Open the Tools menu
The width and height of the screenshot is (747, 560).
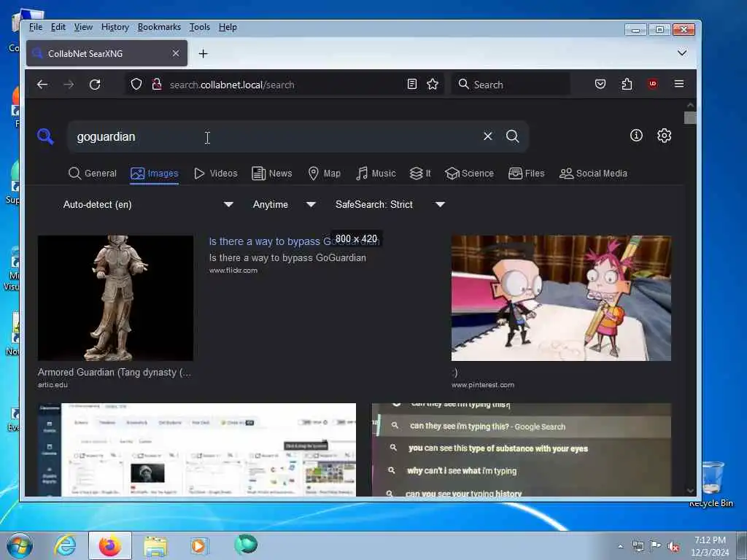click(x=200, y=27)
